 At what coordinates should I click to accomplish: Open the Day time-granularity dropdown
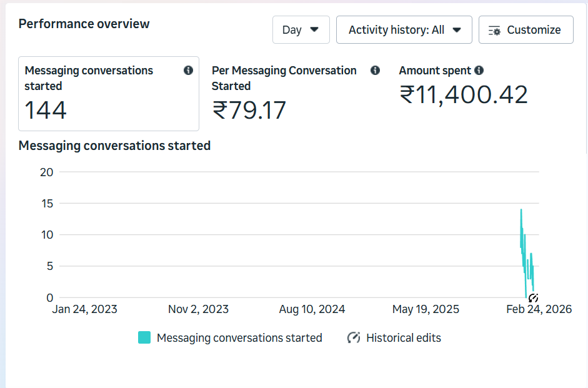[x=301, y=30]
